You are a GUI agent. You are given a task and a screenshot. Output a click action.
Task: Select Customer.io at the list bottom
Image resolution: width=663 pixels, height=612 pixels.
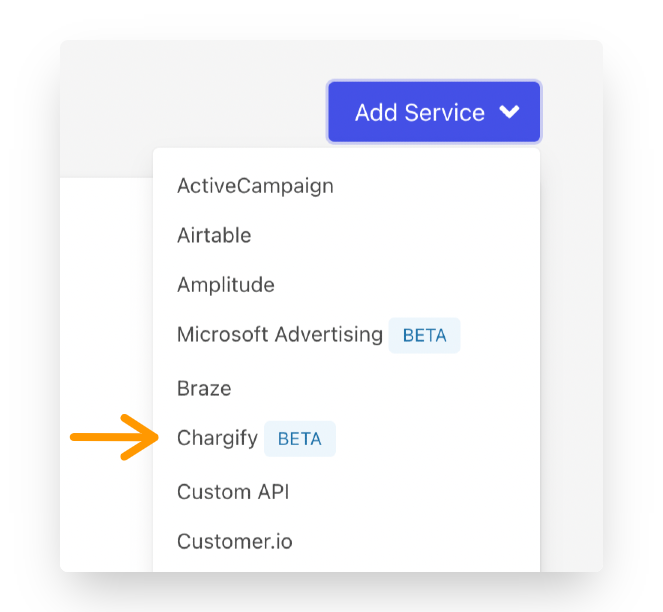click(x=235, y=542)
